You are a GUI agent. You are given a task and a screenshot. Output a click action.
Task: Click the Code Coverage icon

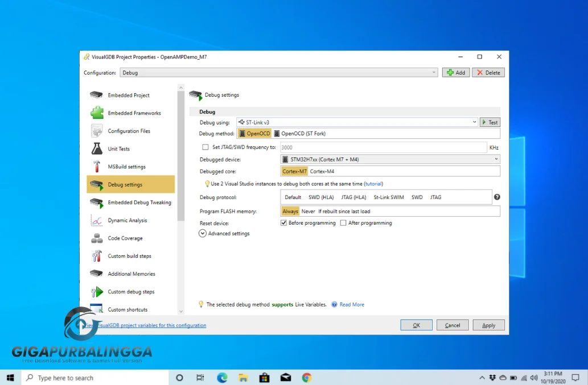click(x=97, y=238)
